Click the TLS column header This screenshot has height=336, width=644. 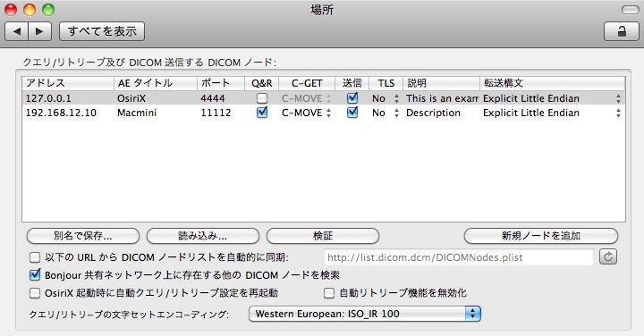[x=386, y=83]
